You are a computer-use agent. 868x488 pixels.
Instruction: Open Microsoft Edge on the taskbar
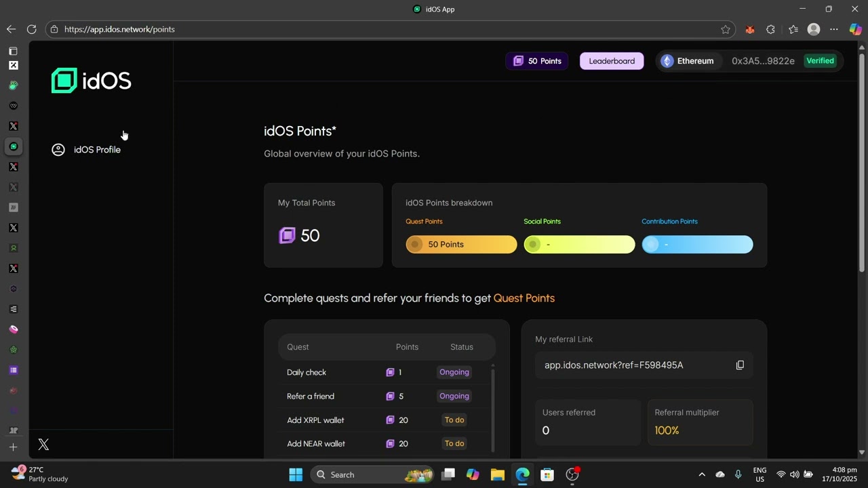coord(522,474)
